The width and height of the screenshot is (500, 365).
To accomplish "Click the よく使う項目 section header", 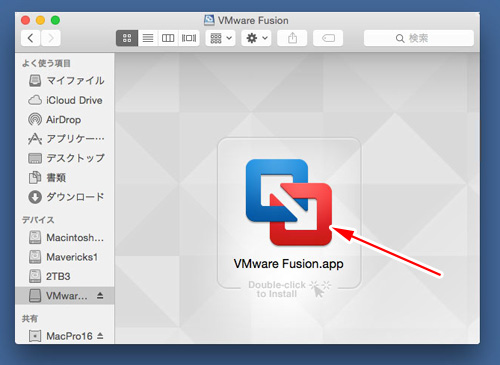I will coord(46,63).
